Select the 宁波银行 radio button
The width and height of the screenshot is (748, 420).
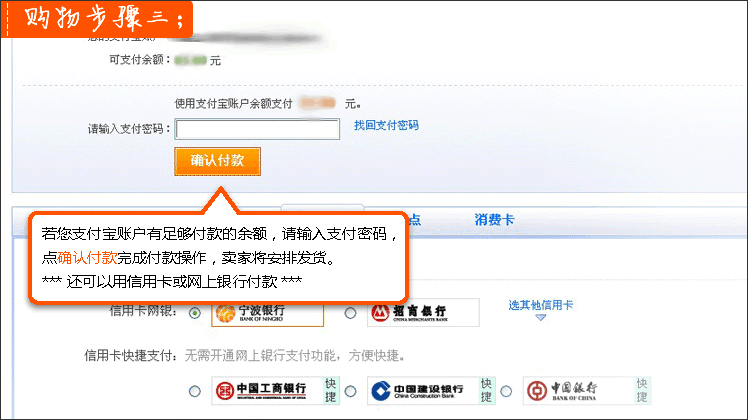[x=195, y=313]
